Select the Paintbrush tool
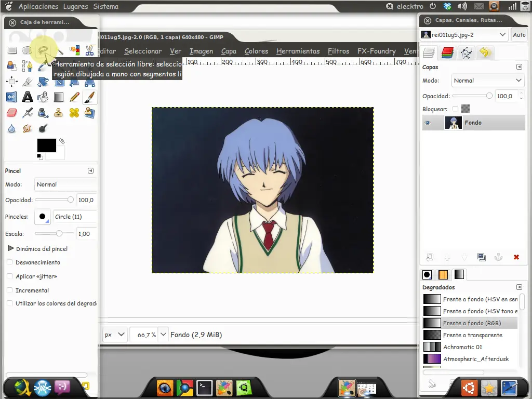The image size is (532, 399). pyautogui.click(x=89, y=97)
